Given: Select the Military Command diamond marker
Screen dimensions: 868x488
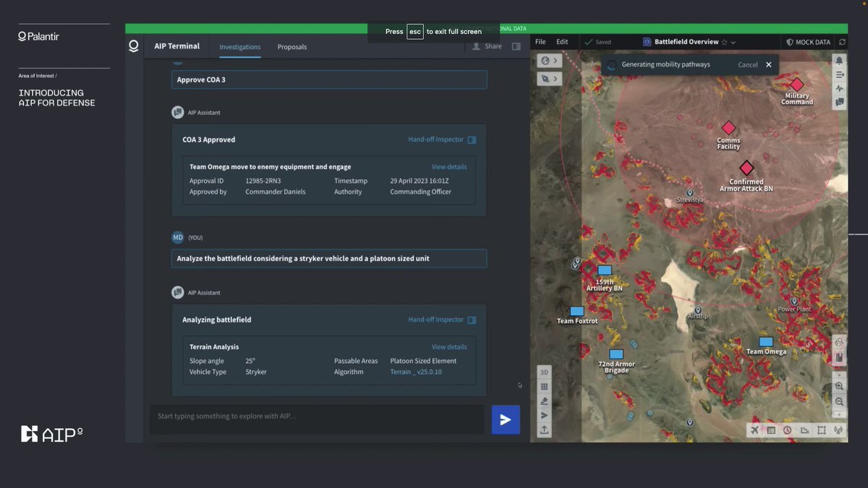Looking at the screenshot, I should tap(796, 85).
